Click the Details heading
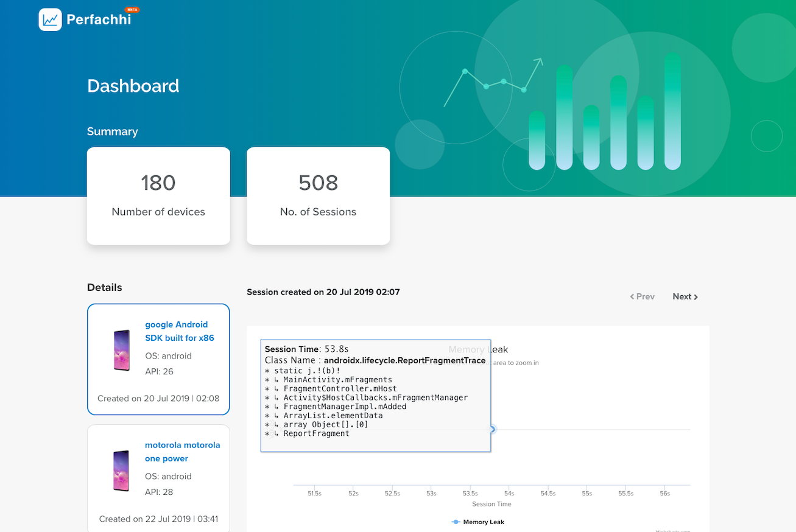This screenshot has height=532, width=796. click(105, 287)
